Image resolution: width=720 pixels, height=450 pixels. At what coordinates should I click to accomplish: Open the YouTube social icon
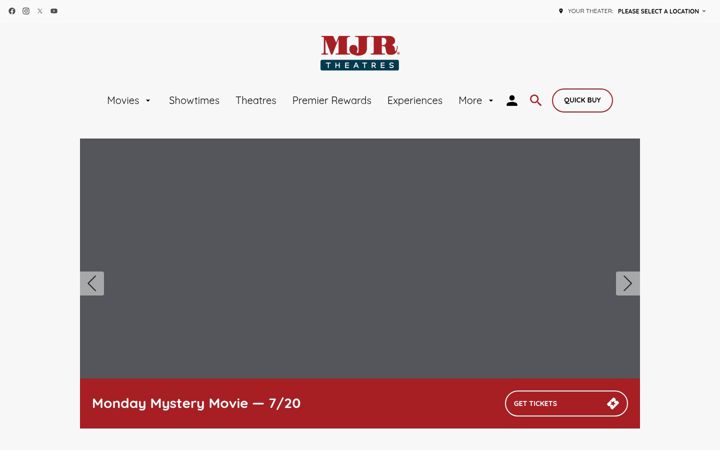(x=54, y=11)
